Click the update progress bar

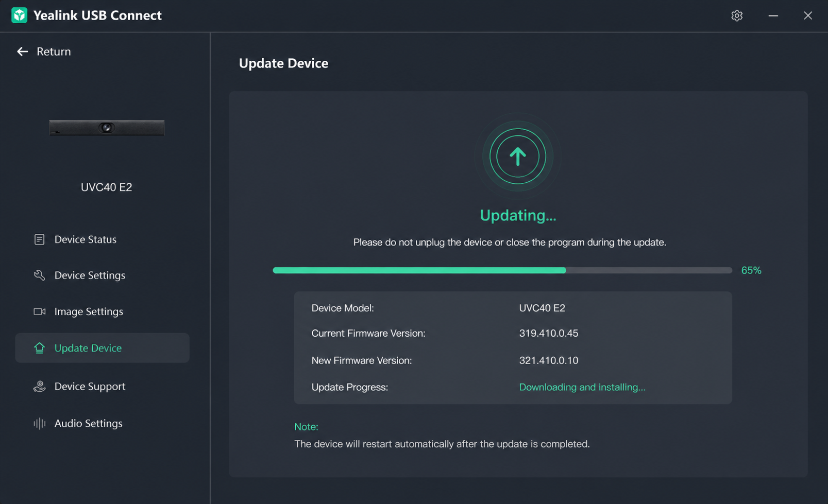tap(502, 270)
